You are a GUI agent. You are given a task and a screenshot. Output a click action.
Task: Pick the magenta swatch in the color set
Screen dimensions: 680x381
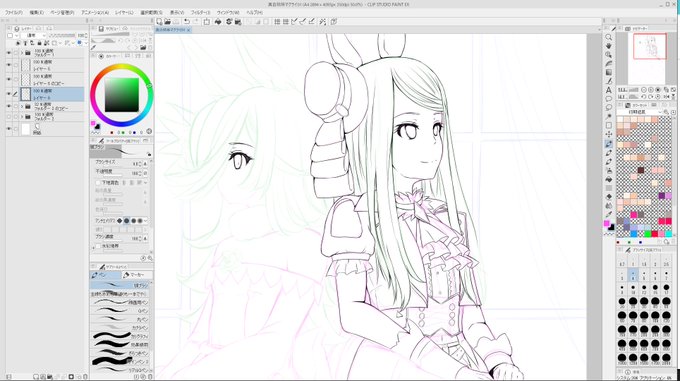(x=634, y=215)
